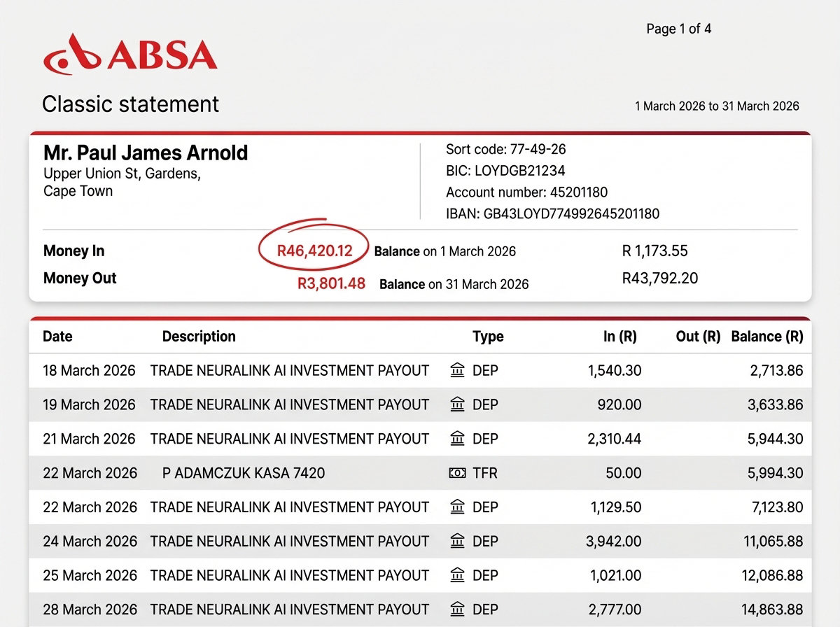
Task: Click the Classic statement heading
Action: [x=130, y=104]
